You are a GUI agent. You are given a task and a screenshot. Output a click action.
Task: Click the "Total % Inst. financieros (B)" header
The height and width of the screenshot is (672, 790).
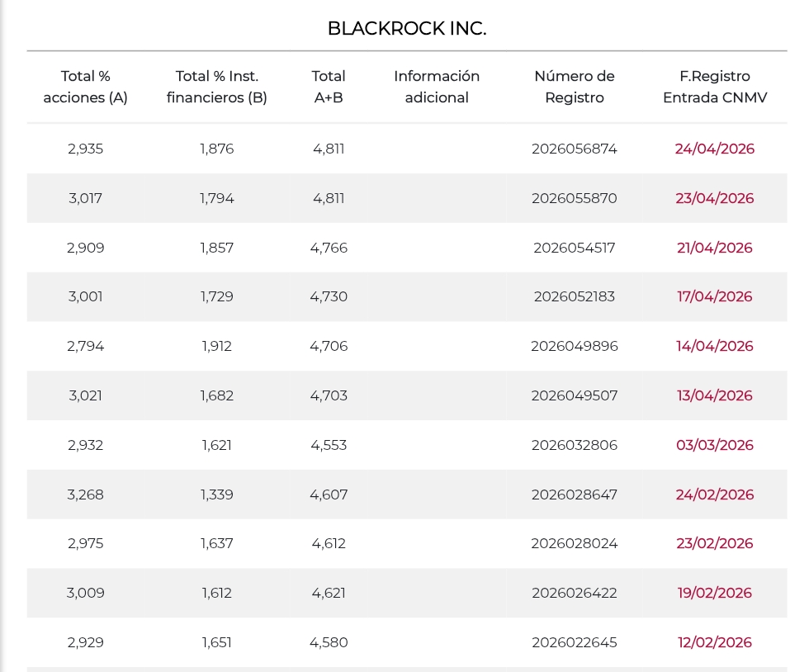click(217, 87)
